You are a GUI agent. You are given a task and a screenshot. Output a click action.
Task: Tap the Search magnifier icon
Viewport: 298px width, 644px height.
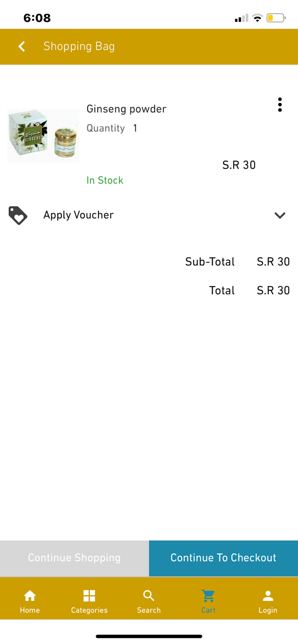click(149, 596)
